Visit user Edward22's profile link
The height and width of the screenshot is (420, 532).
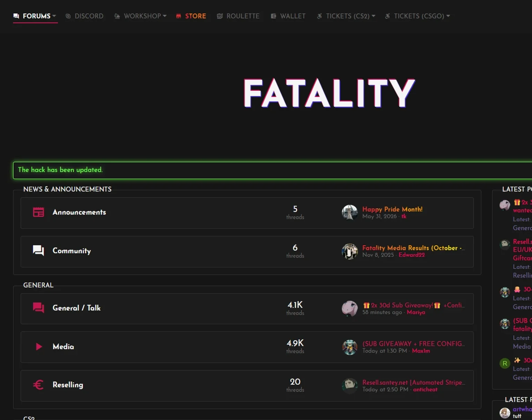tap(412, 255)
